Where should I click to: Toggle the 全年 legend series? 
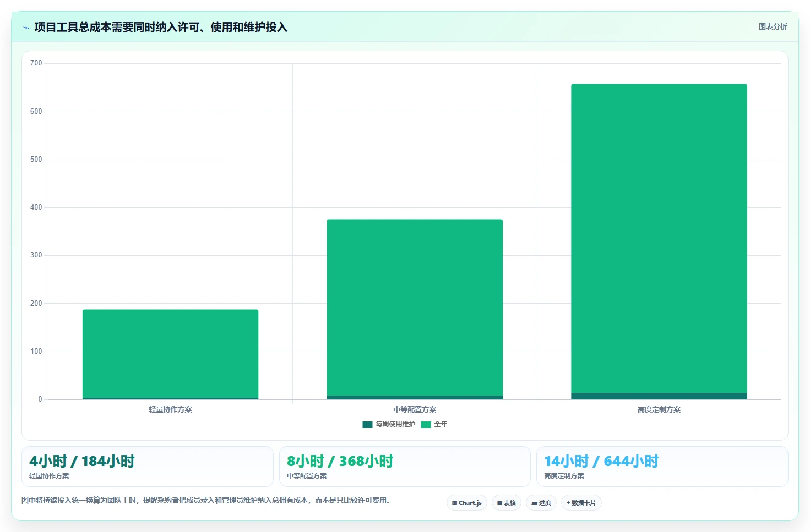[434, 424]
